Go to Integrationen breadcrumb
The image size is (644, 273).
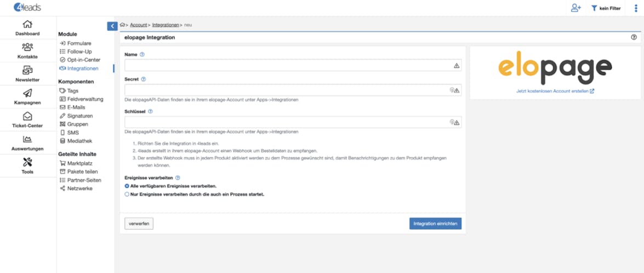coord(166,25)
